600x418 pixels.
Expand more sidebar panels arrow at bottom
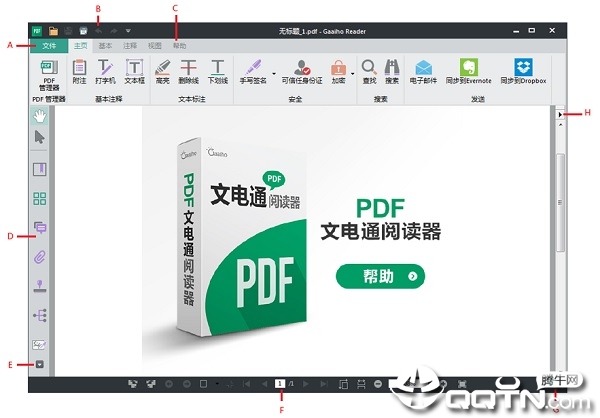point(39,364)
